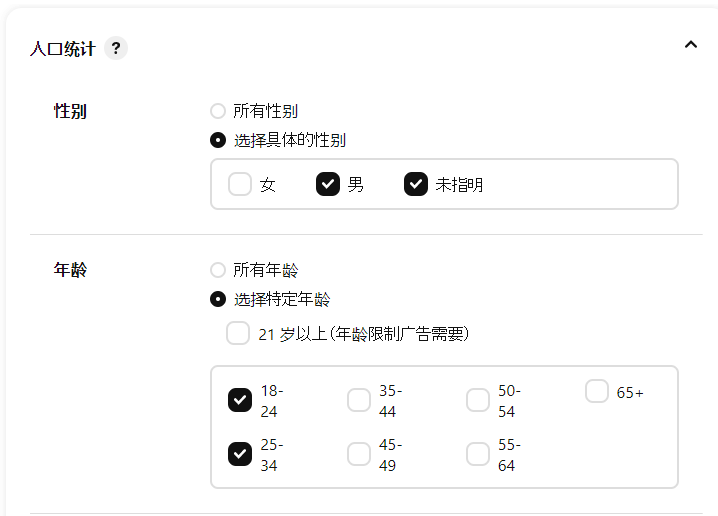Screen dimensions: 718x516
Task: Check the 女 gender checkbox
Action: click(x=240, y=184)
